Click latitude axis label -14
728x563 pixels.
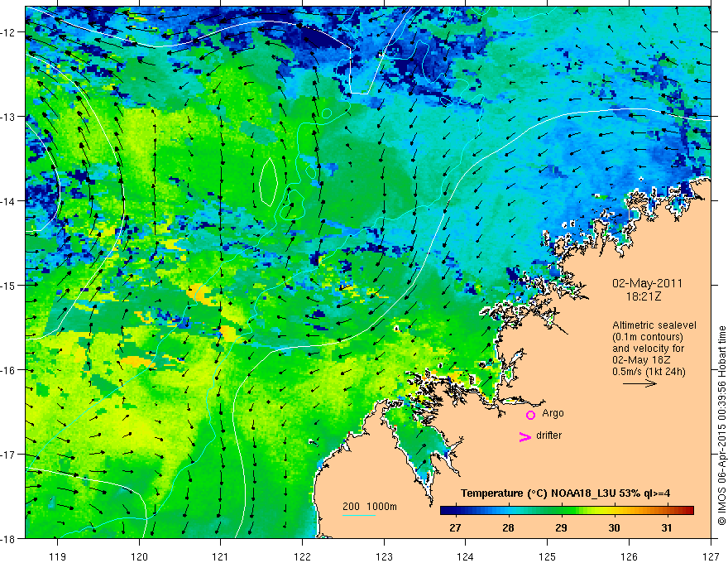point(9,201)
